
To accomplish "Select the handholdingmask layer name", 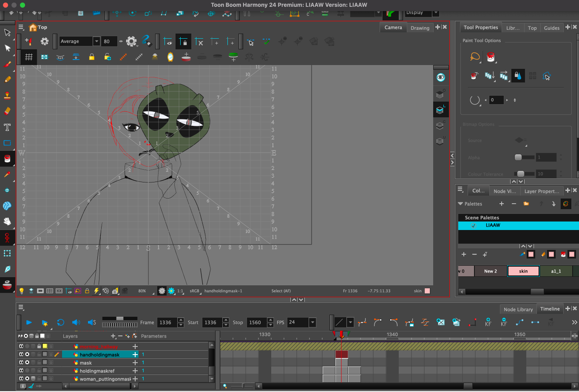I will (99, 355).
